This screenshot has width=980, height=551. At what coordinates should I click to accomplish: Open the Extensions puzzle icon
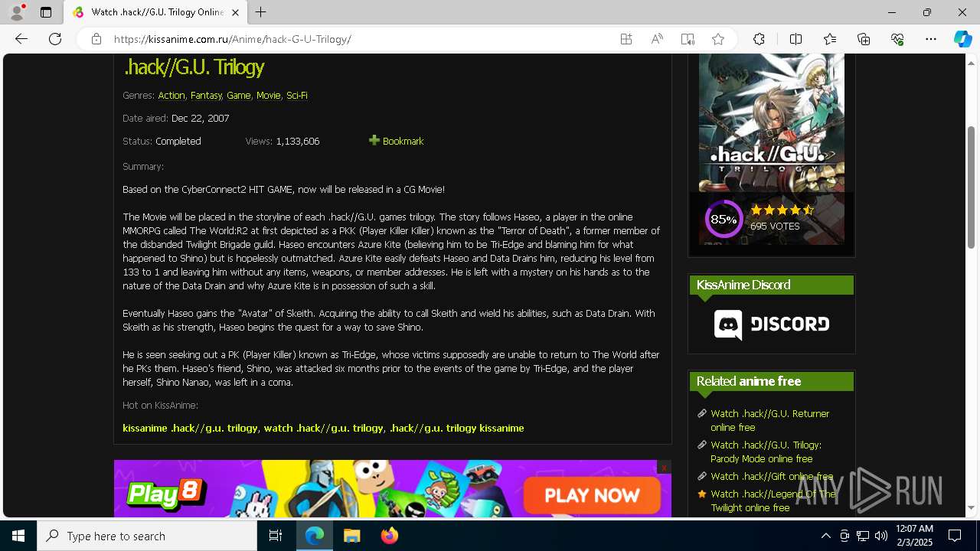point(759,39)
